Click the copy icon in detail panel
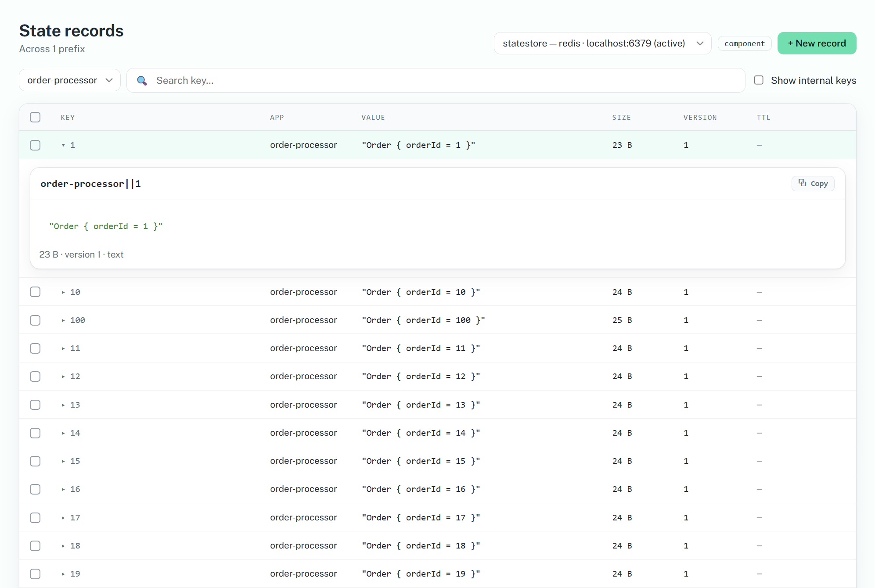This screenshot has height=588, width=875. (x=802, y=183)
